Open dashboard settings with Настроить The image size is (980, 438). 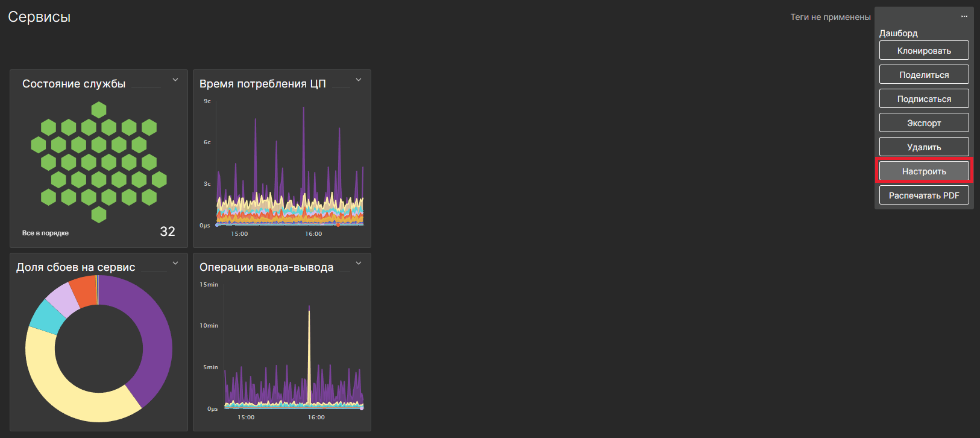(923, 171)
